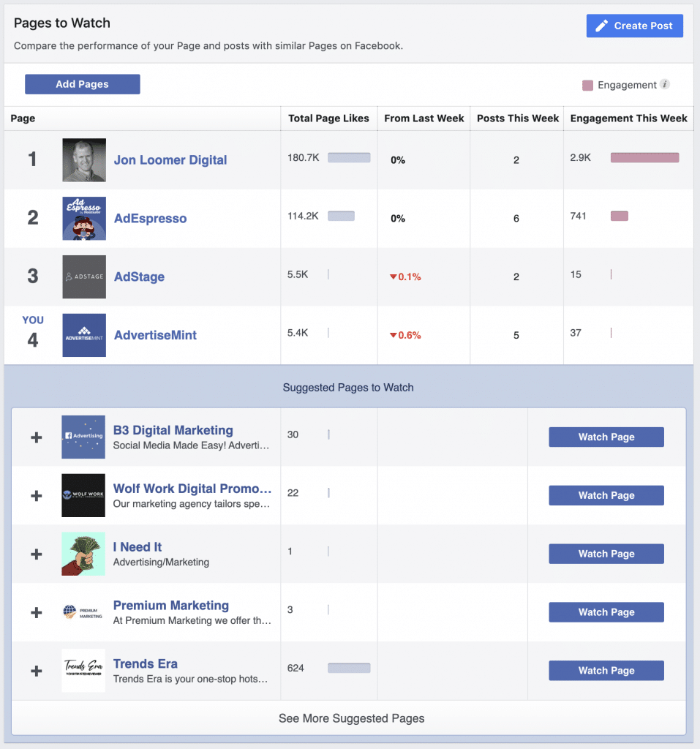
Task: Click Watch Page for Premium Marketing
Action: pos(606,612)
